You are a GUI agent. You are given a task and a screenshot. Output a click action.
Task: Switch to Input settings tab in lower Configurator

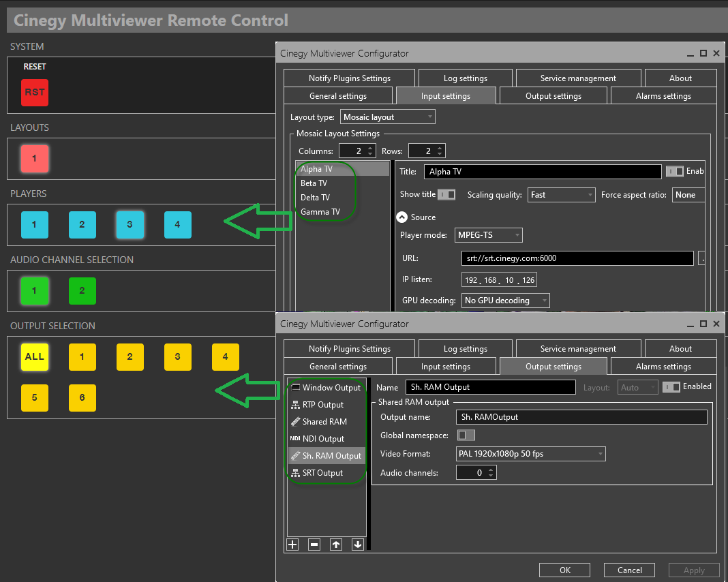[445, 367]
